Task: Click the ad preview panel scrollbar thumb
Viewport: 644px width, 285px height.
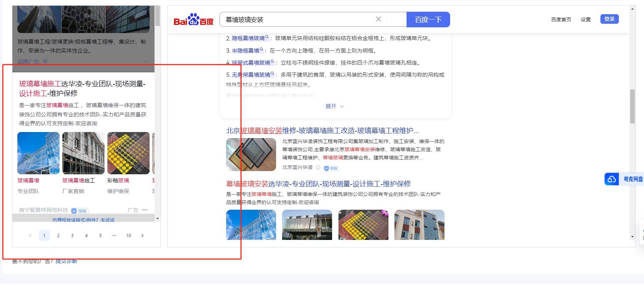Action: pyautogui.click(x=158, y=16)
